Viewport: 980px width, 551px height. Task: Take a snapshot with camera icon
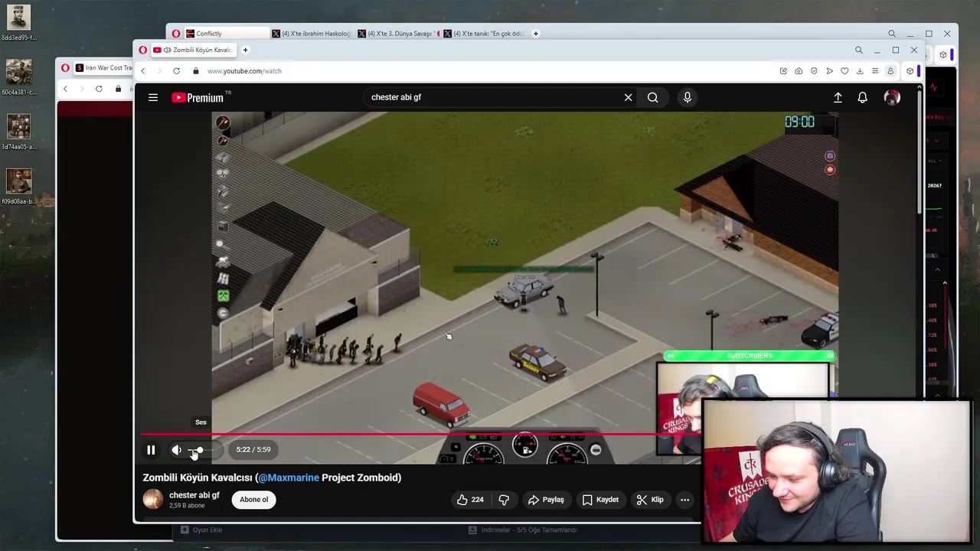(x=799, y=71)
